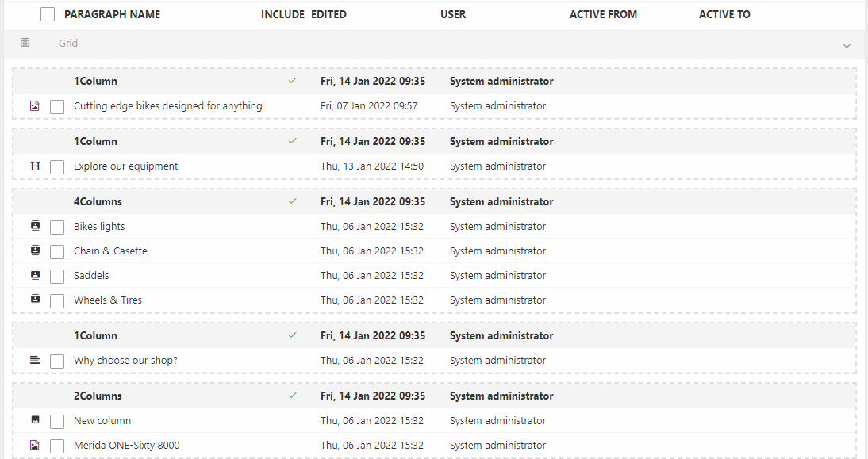868x459 pixels.
Task: Click image icon beside Merida ONE-Sixty 8000
Action: click(x=35, y=445)
